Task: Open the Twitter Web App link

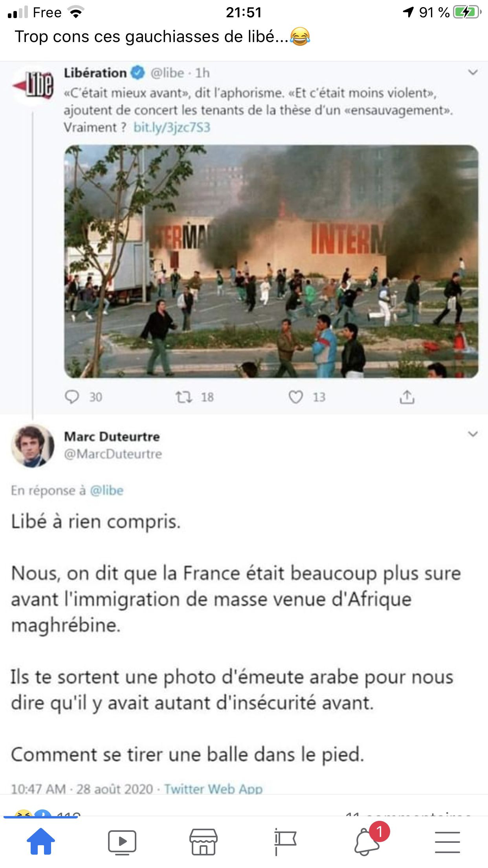Action: click(x=213, y=789)
